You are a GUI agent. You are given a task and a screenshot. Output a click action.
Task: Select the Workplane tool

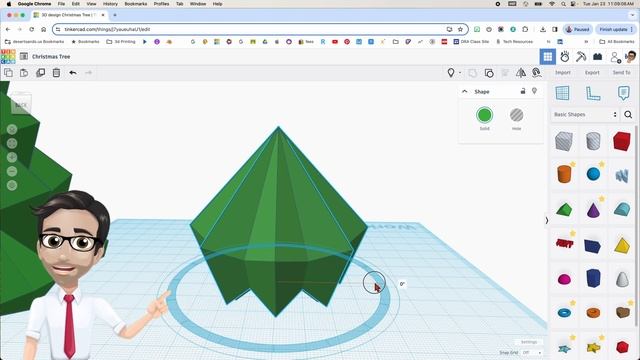click(x=562, y=93)
